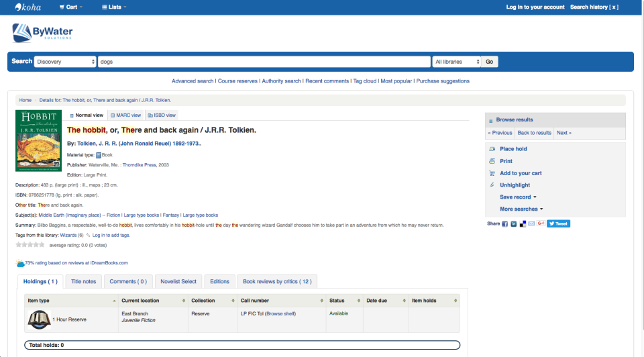This screenshot has height=357, width=644.
Task: Click Log in to your account
Action: (535, 7)
